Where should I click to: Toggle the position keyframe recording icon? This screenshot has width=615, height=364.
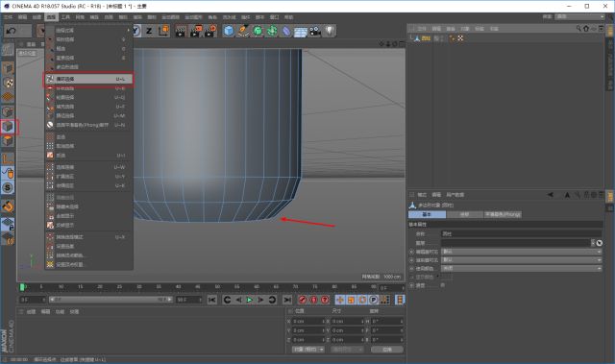pos(339,300)
